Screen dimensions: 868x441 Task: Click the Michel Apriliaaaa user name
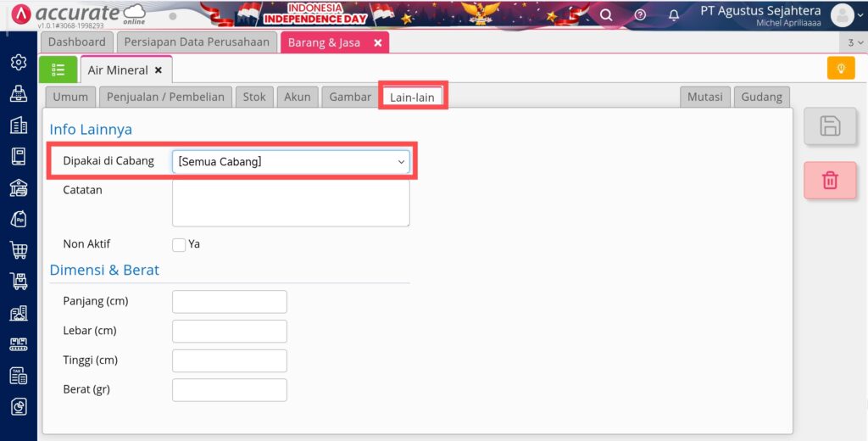coord(789,23)
